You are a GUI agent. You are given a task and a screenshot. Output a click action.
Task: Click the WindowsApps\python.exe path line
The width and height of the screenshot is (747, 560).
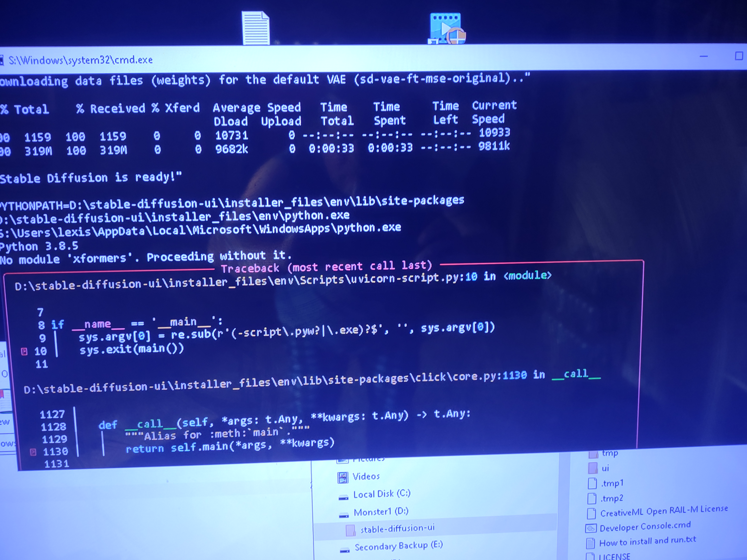(x=200, y=230)
